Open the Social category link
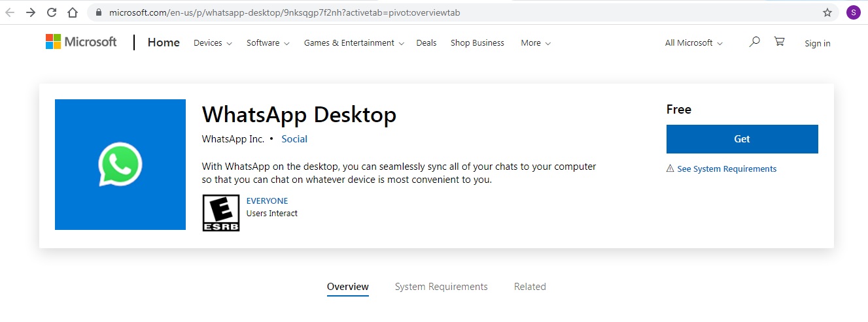This screenshot has height=322, width=868. coord(294,139)
